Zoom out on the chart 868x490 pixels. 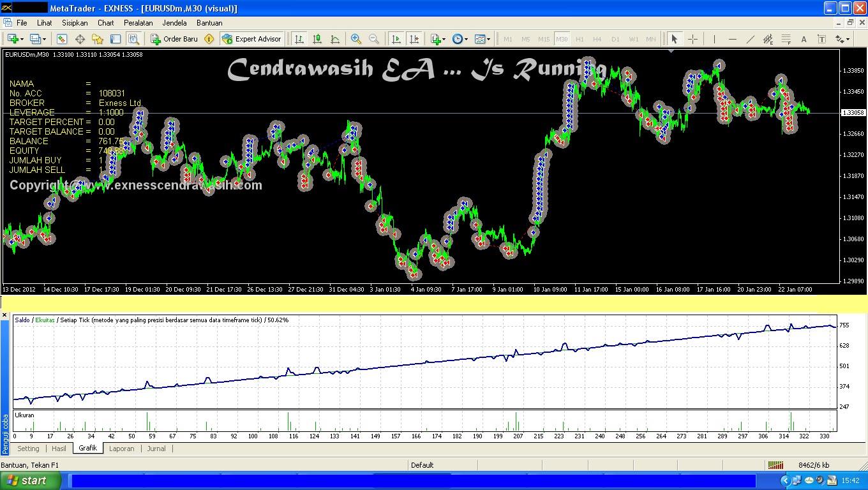[374, 39]
